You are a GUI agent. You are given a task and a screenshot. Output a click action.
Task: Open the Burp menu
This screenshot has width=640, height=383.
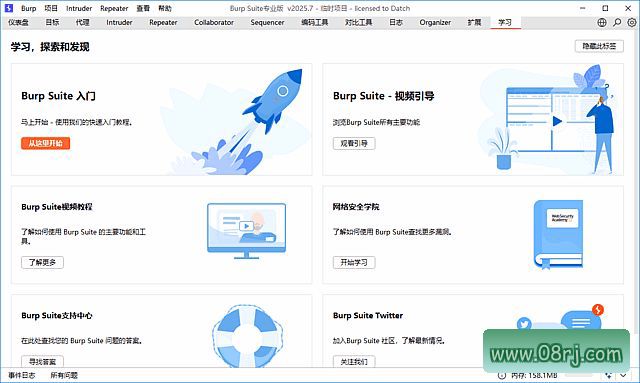click(29, 8)
